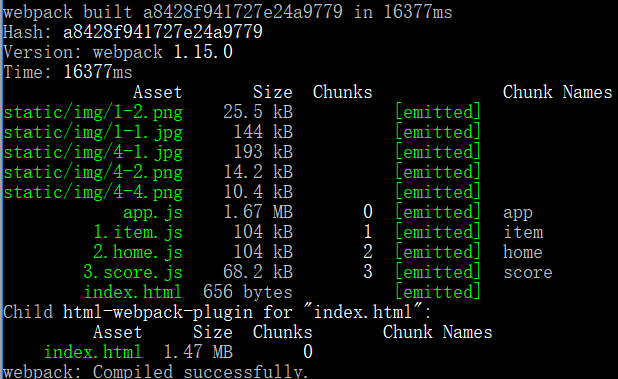Click the first table's Asset column header
Image resolution: width=618 pixels, height=379 pixels.
(158, 92)
